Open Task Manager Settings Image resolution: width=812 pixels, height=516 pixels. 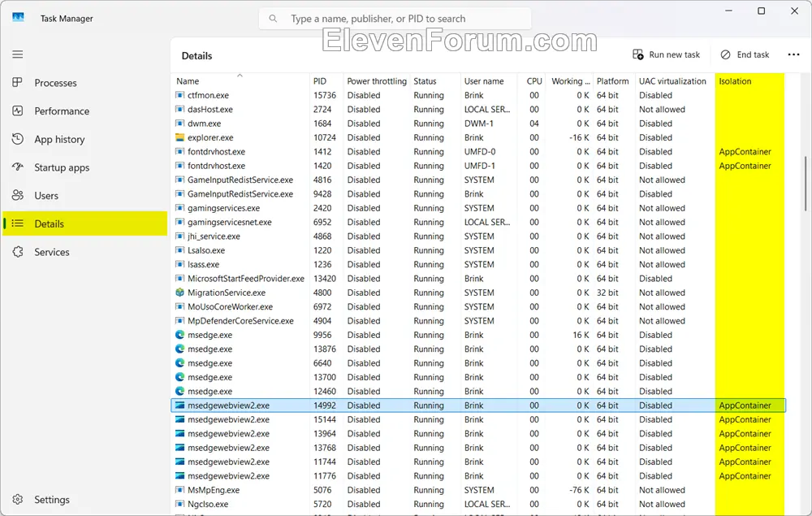[84, 500]
